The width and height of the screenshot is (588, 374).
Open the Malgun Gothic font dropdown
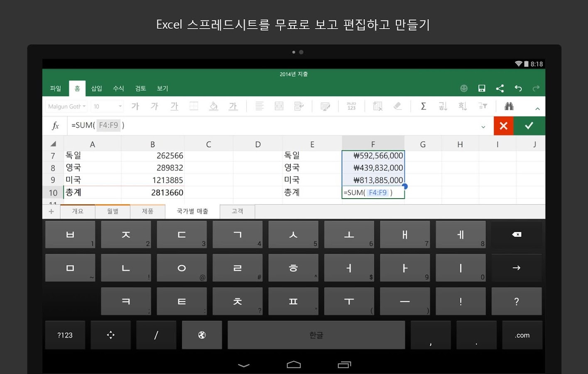pyautogui.click(x=66, y=106)
